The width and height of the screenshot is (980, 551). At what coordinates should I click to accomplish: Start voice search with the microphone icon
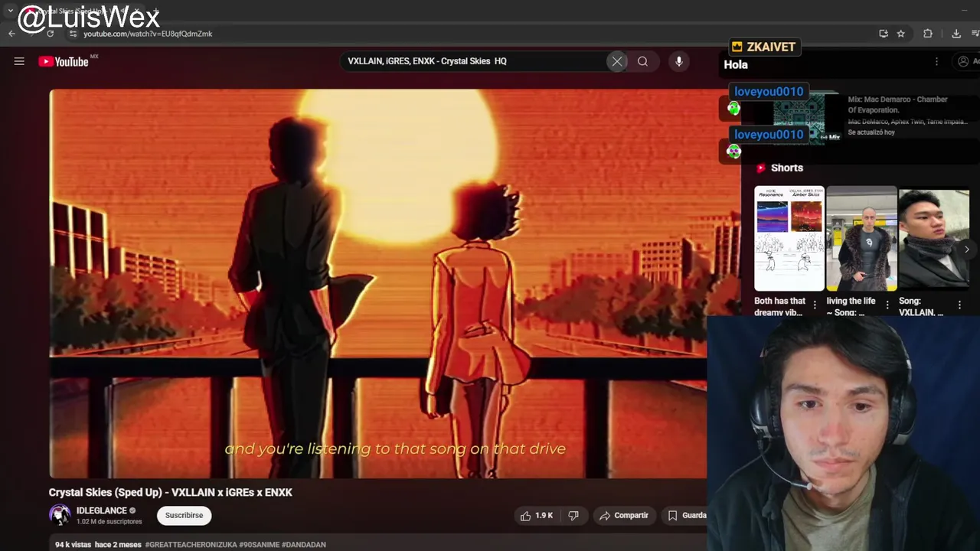tap(679, 61)
